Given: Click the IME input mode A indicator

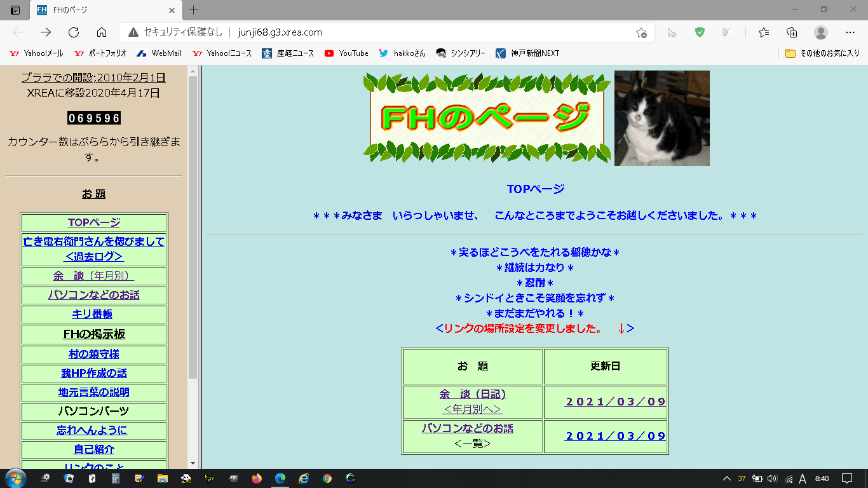Looking at the screenshot, I should pyautogui.click(x=803, y=478).
